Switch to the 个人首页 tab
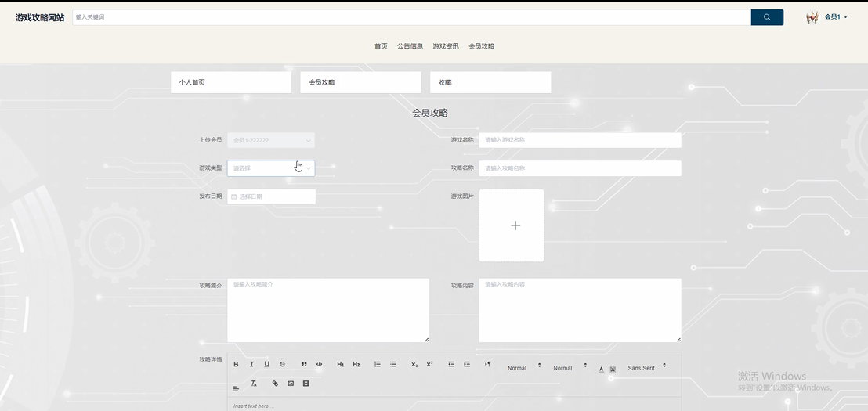The height and width of the screenshot is (411, 868). tap(231, 82)
